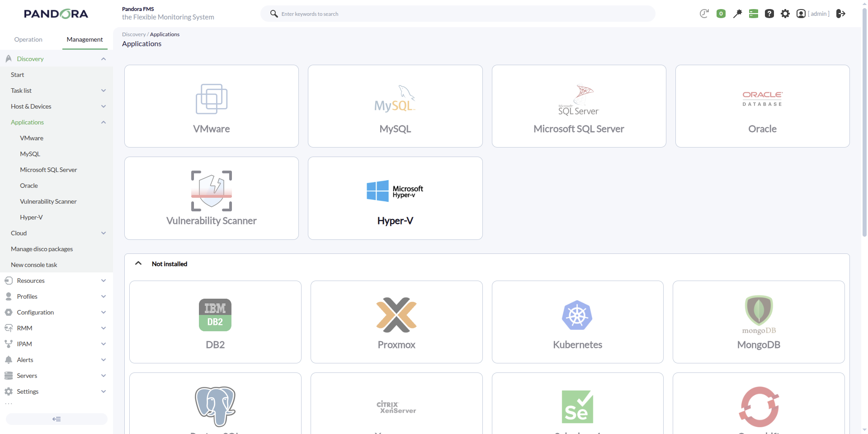Collapse the Discovery menu section

104,59
